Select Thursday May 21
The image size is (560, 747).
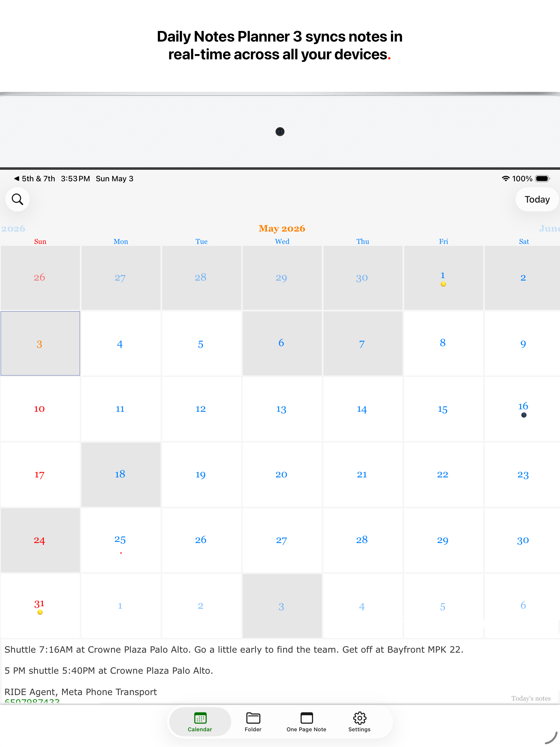point(363,474)
